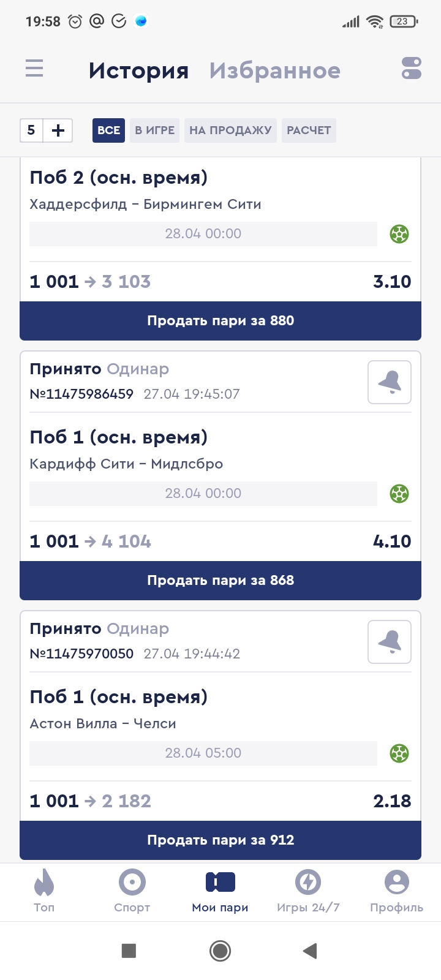Tap the football icon for Астон Вилла match
Screen dimensions: 441x980
point(399,753)
